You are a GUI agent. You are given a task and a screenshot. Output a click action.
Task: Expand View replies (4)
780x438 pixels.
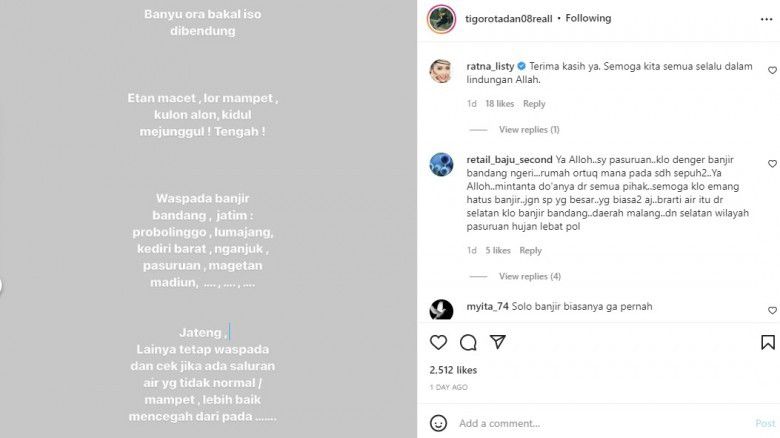click(529, 276)
